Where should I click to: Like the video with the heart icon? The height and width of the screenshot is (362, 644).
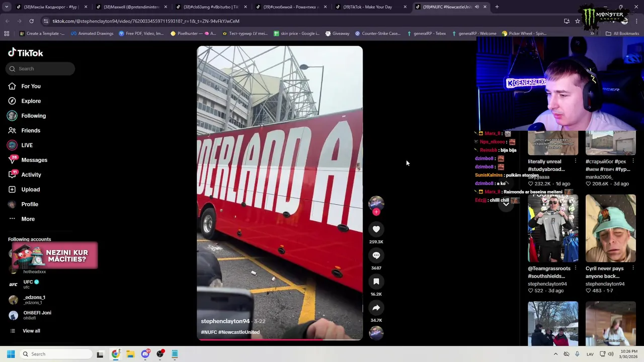click(376, 229)
